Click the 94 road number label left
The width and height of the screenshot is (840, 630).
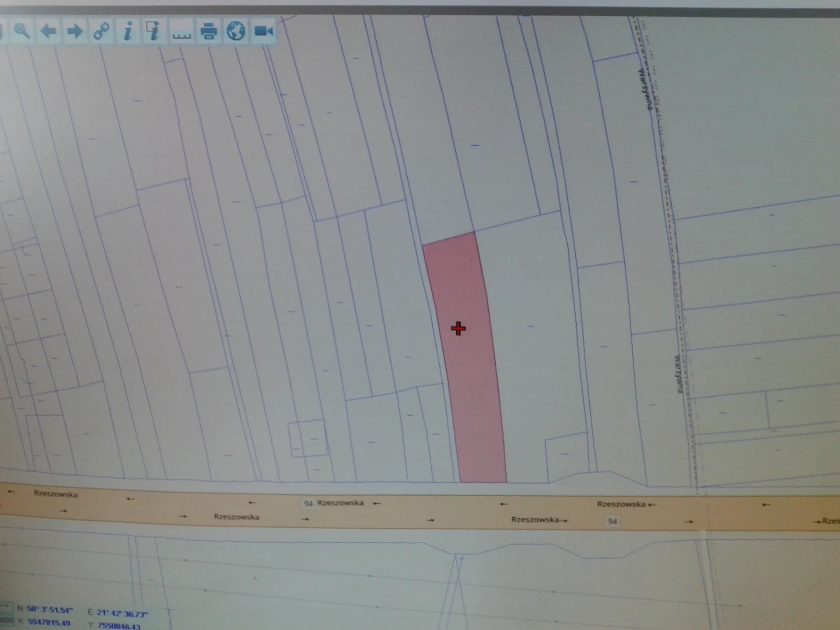coord(308,504)
